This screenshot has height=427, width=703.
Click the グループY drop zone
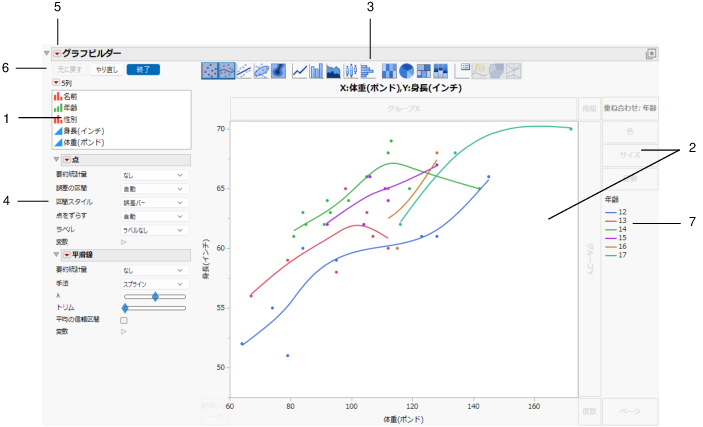pos(590,259)
